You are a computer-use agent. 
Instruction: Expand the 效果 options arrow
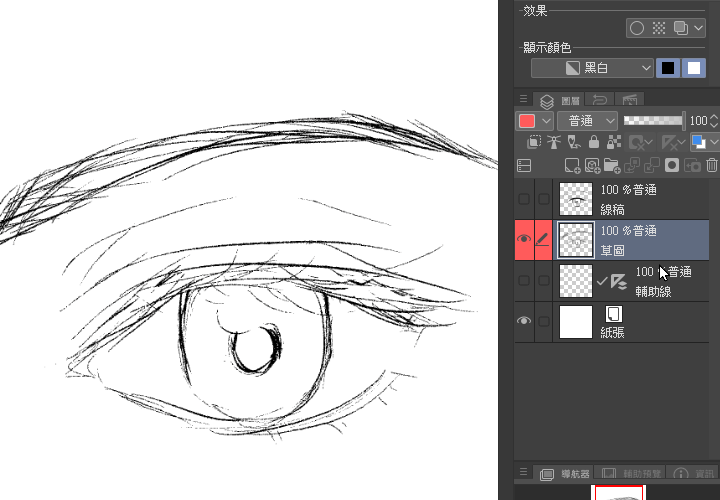coord(698,28)
